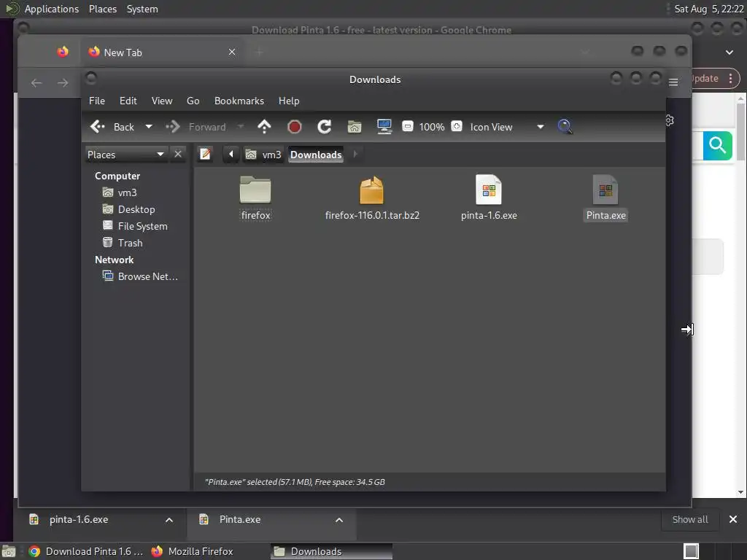This screenshot has width=747, height=560.
Task: Open the Back history dropdown arrow
Action: tap(149, 127)
